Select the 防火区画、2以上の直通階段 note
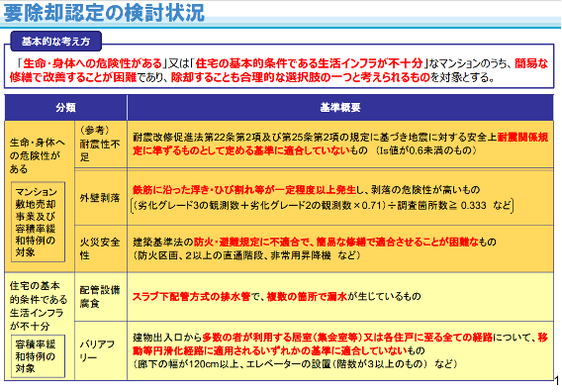Image resolution: width=562 pixels, height=392 pixels. 246,255
